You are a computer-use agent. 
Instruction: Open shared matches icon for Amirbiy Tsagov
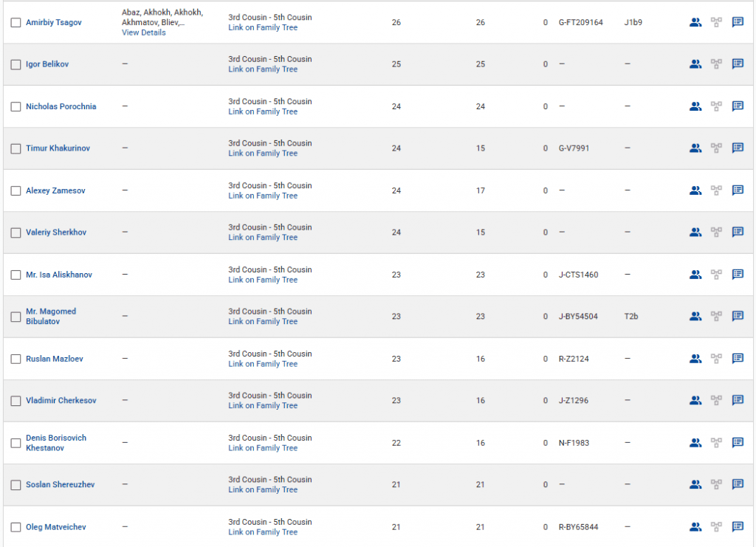[695, 22]
